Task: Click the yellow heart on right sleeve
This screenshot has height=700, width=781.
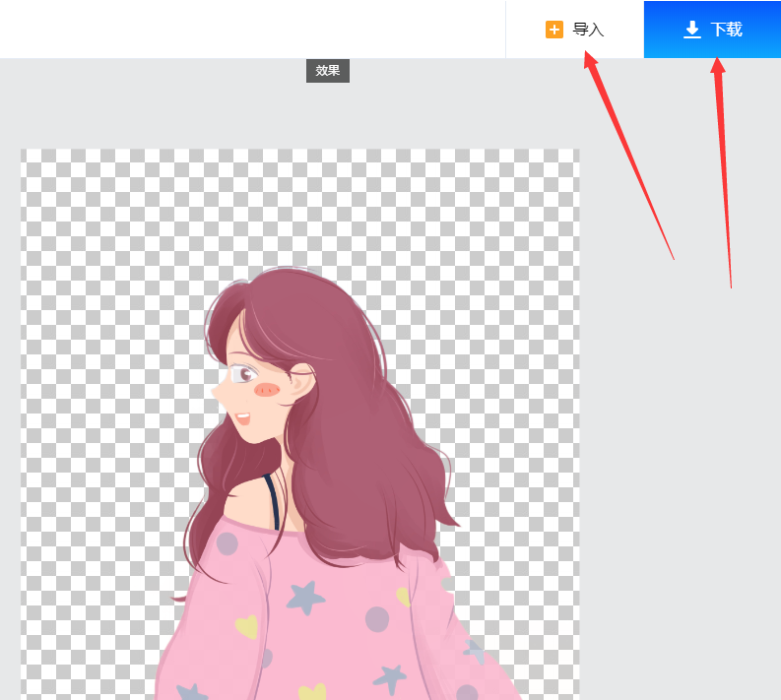Action: tap(403, 597)
